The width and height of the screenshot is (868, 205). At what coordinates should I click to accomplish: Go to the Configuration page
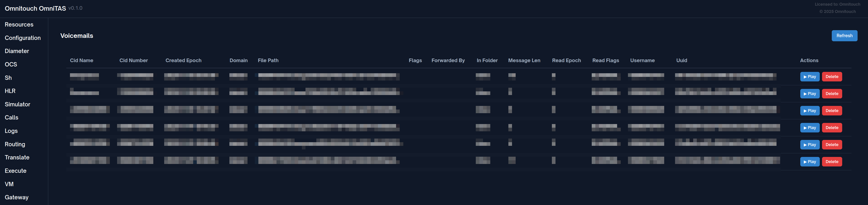coord(23,38)
